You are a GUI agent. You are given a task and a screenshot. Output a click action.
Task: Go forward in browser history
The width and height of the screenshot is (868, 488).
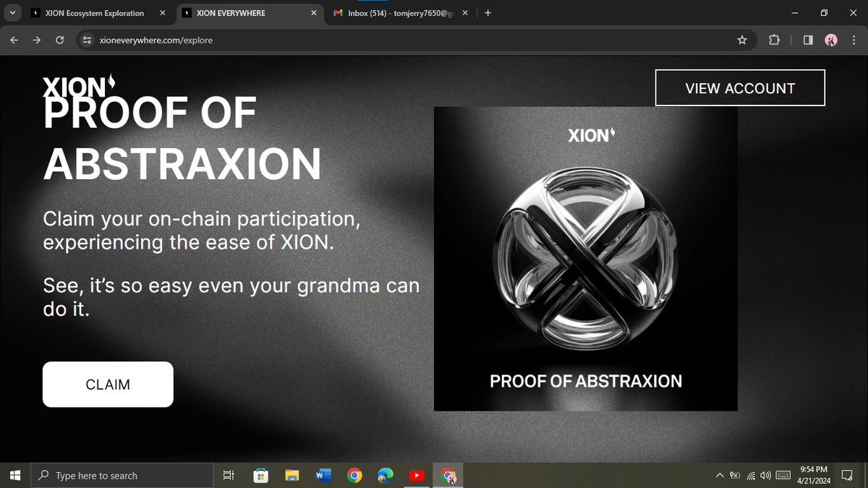pos(37,40)
